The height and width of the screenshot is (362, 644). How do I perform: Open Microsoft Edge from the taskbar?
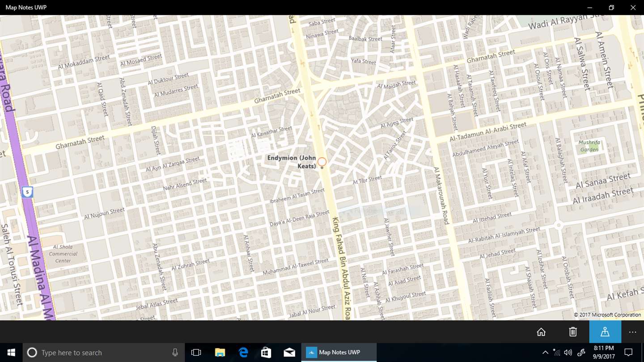click(243, 353)
